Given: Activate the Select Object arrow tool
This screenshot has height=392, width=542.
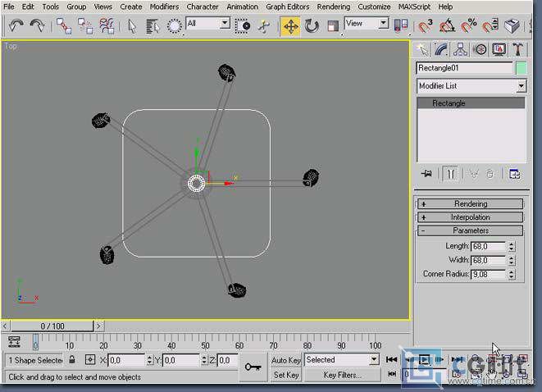Looking at the screenshot, I should coord(132,26).
